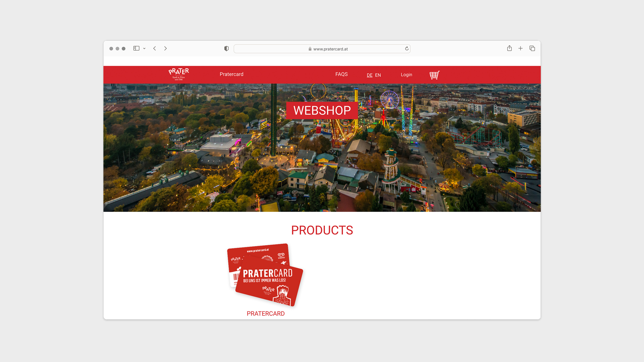Switch language to DE
644x362 pixels.
[370, 75]
